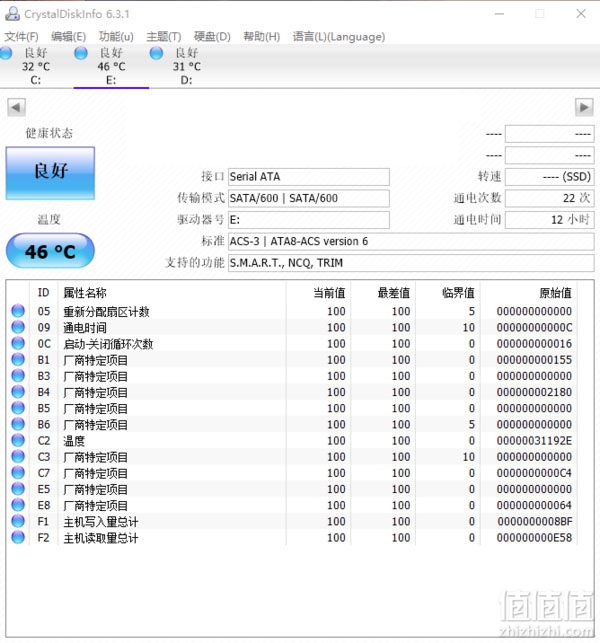This screenshot has width=600, height=643.
Task: Click status orb of attribute B3 row
Action: (18, 376)
